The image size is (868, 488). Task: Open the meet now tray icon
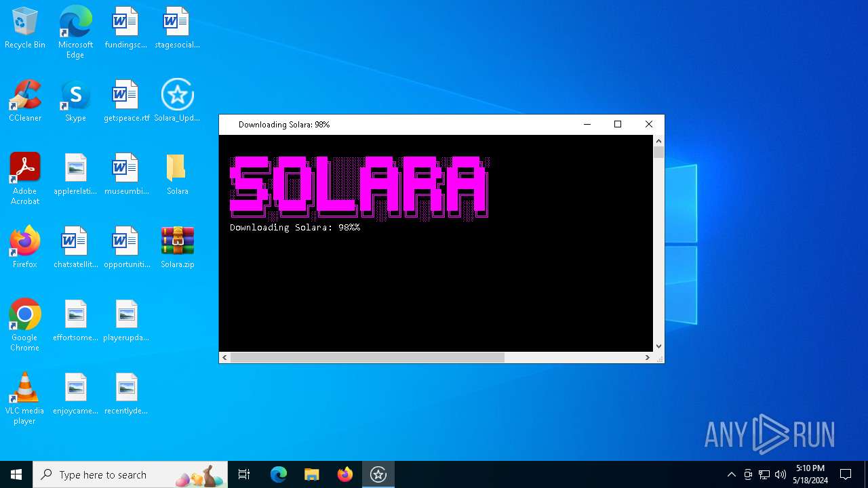(x=748, y=474)
